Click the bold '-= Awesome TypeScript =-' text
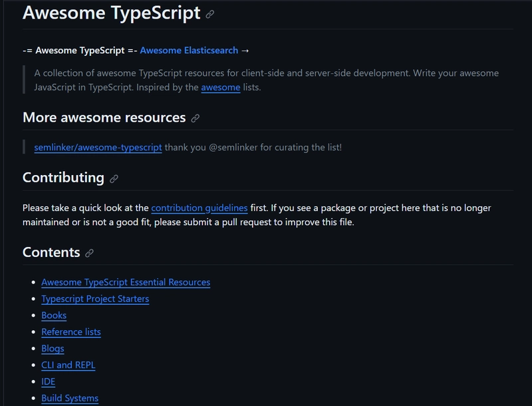The width and height of the screenshot is (532, 406). (80, 50)
